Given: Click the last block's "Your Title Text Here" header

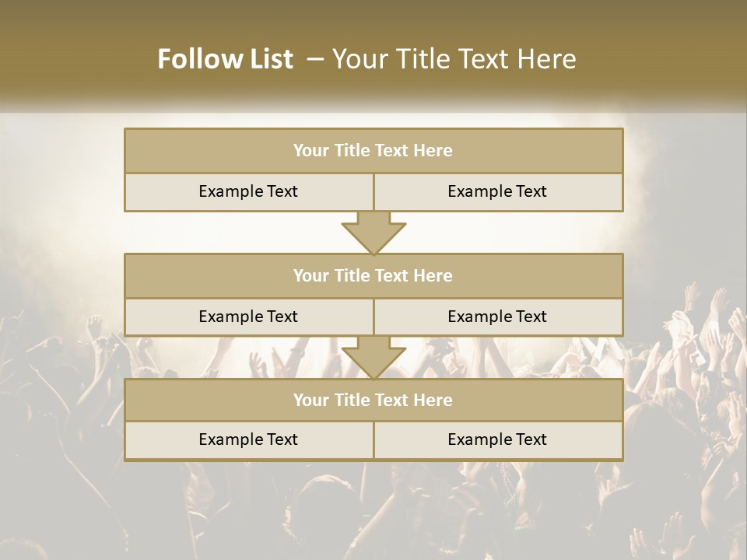Looking at the screenshot, I should tap(373, 401).
